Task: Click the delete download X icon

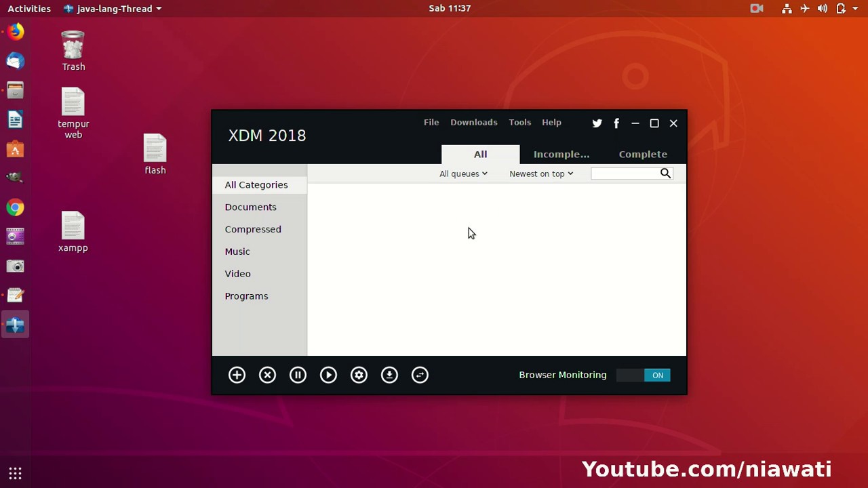Action: tap(267, 375)
